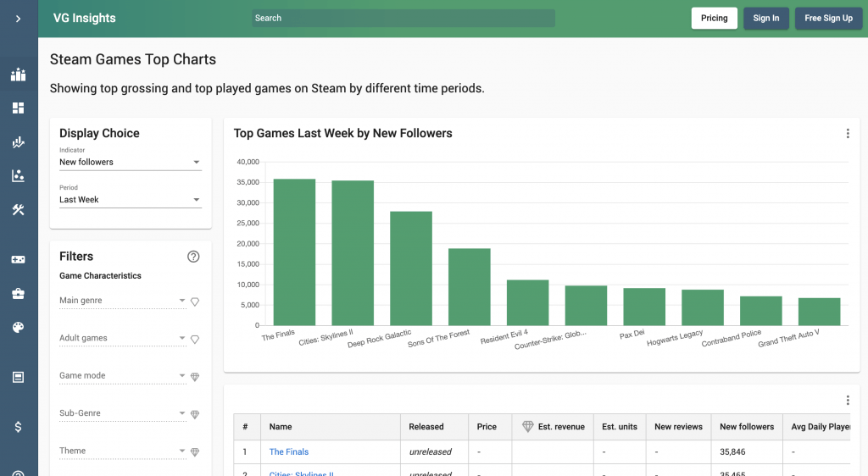Click the heart icon beside Main genre

[x=195, y=302]
